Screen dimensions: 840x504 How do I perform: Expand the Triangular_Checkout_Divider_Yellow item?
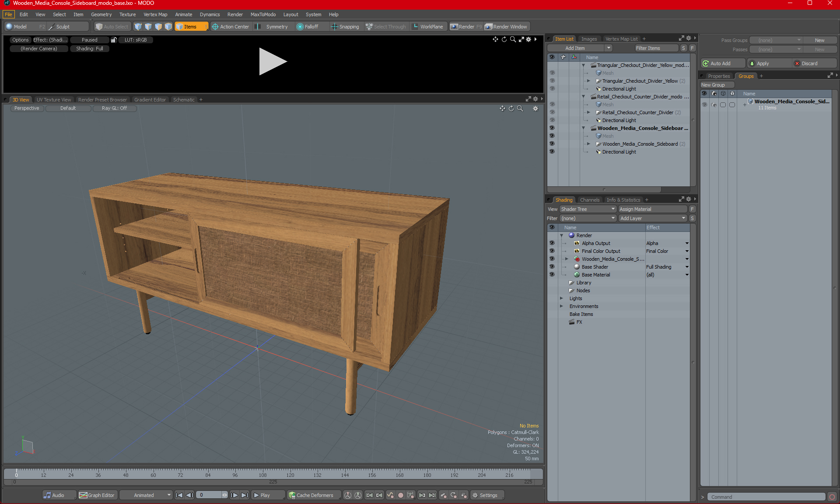click(x=588, y=81)
